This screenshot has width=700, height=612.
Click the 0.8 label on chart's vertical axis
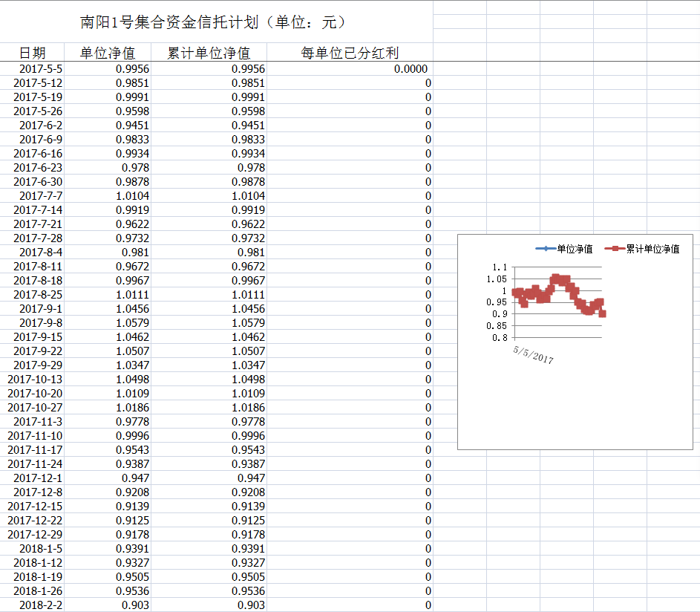(500, 338)
